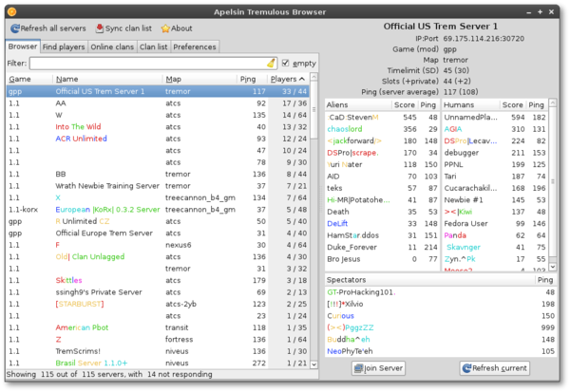Image resolution: width=570 pixels, height=392 pixels.
Task: Select Official US Trem Server 1 row
Action: click(x=158, y=91)
